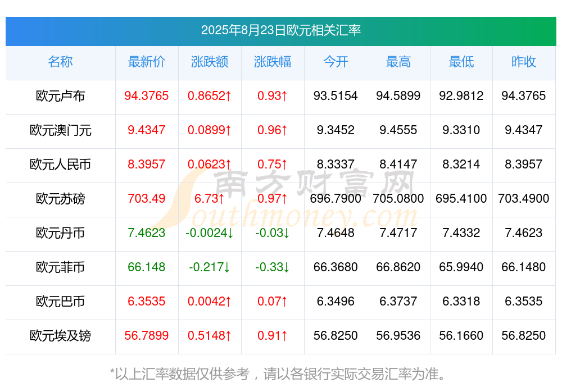Screen dimensions: 562x392
Task: Click the -0.03↓ change percentage
Action: pos(273,233)
